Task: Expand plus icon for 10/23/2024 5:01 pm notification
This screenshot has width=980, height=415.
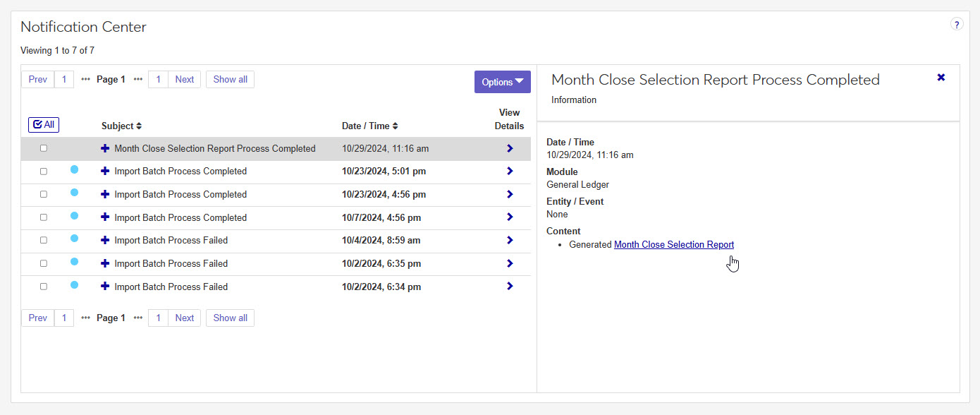Action: pos(106,172)
